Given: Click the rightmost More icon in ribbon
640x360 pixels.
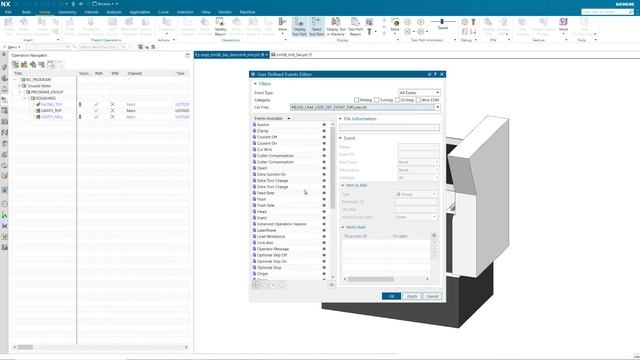Looking at the screenshot, I should 563,25.
